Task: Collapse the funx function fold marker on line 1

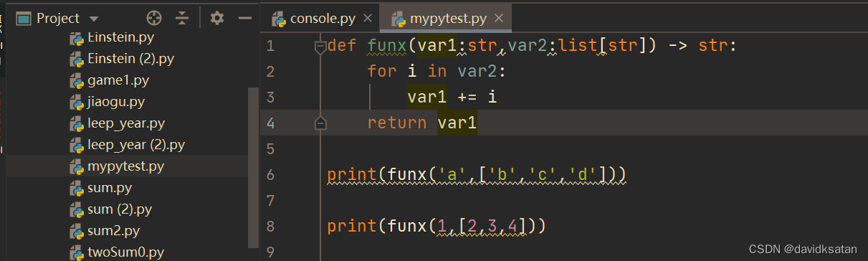Action: click(320, 47)
